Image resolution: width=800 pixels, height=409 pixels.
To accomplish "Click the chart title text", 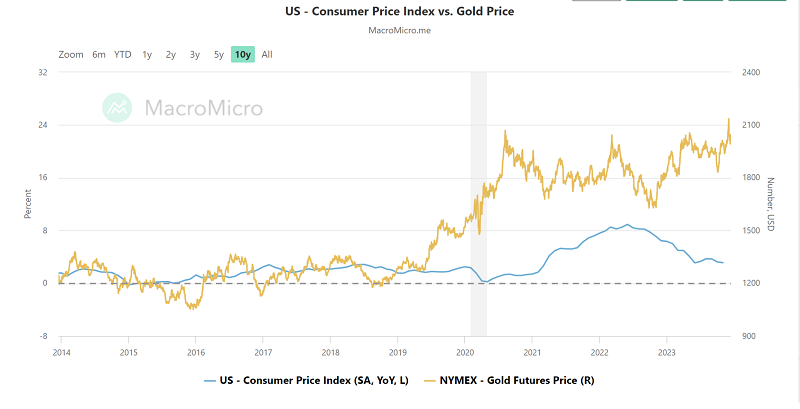I will click(399, 12).
